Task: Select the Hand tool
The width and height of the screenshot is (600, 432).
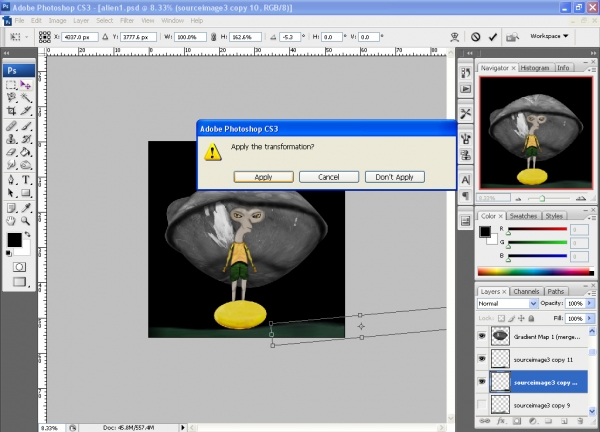Action: pyautogui.click(x=11, y=221)
